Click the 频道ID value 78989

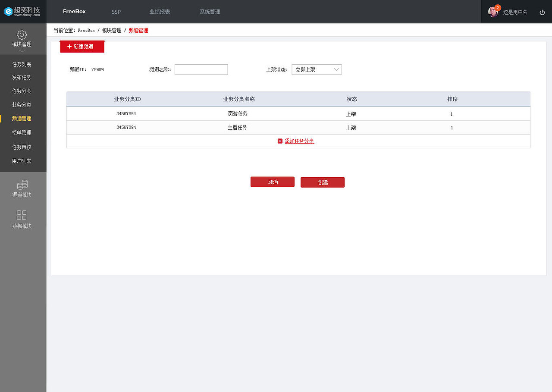tap(97, 69)
